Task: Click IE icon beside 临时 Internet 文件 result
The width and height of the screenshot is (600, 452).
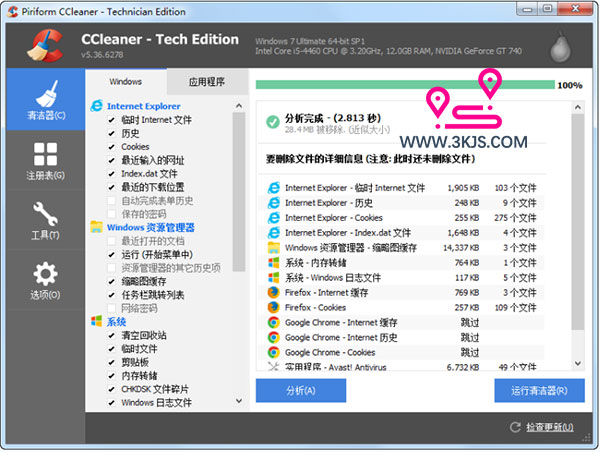Action: [x=274, y=188]
